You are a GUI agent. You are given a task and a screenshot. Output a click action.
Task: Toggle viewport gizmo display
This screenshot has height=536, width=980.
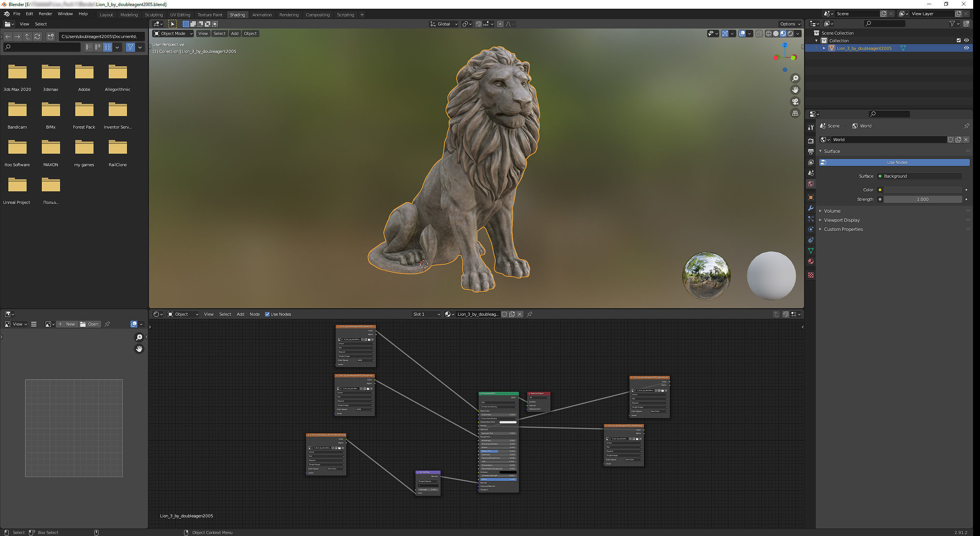pos(725,33)
